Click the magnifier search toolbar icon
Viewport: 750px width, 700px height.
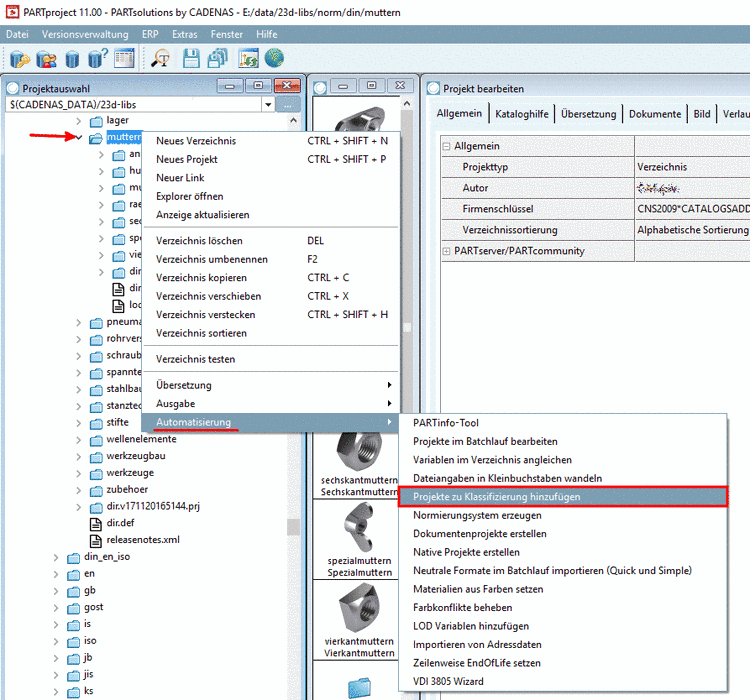[160, 58]
